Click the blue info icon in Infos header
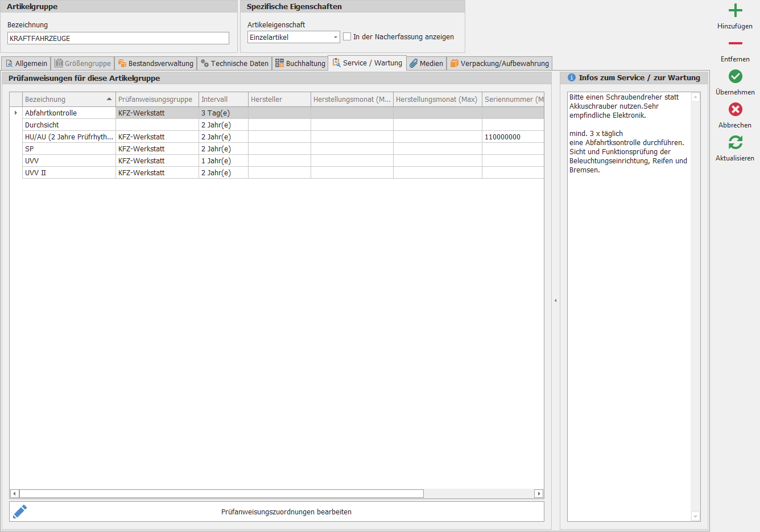 pos(572,78)
